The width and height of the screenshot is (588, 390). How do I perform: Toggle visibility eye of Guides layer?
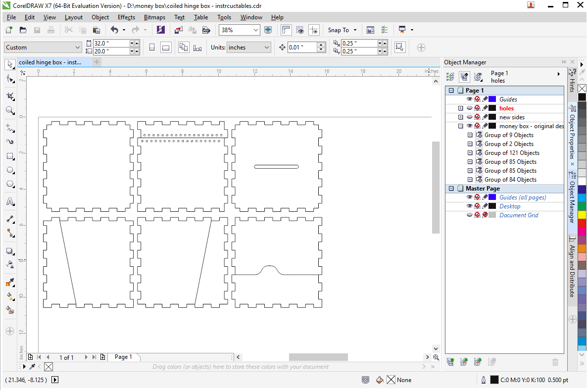[x=469, y=99]
